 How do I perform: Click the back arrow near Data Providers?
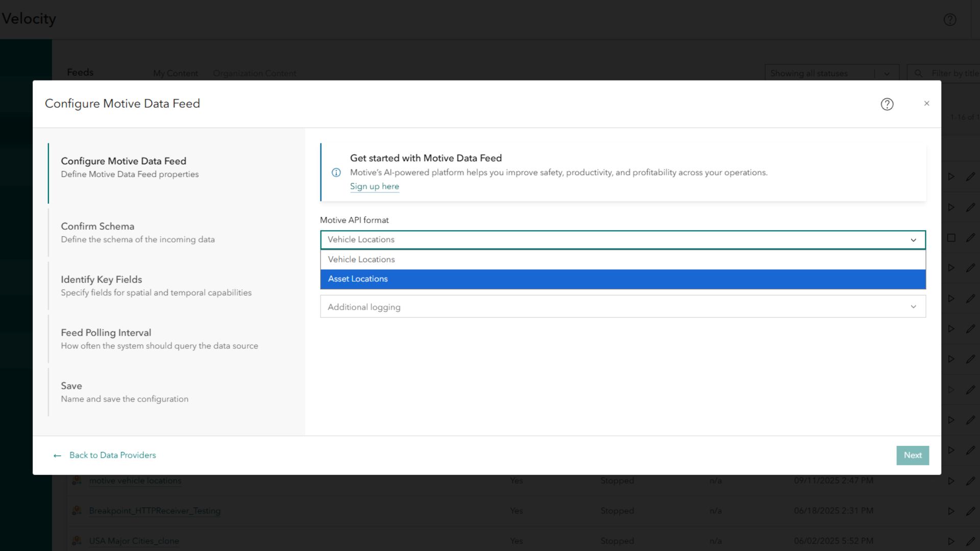[x=57, y=456]
